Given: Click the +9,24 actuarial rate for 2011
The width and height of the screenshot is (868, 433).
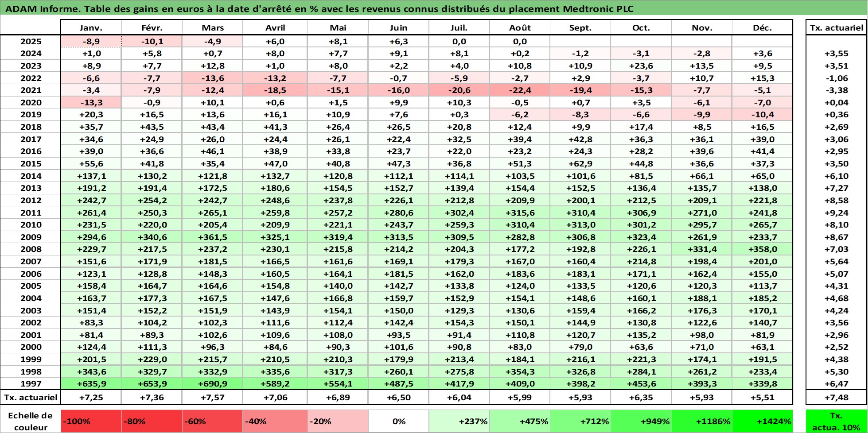Looking at the screenshot, I should tap(836, 213).
